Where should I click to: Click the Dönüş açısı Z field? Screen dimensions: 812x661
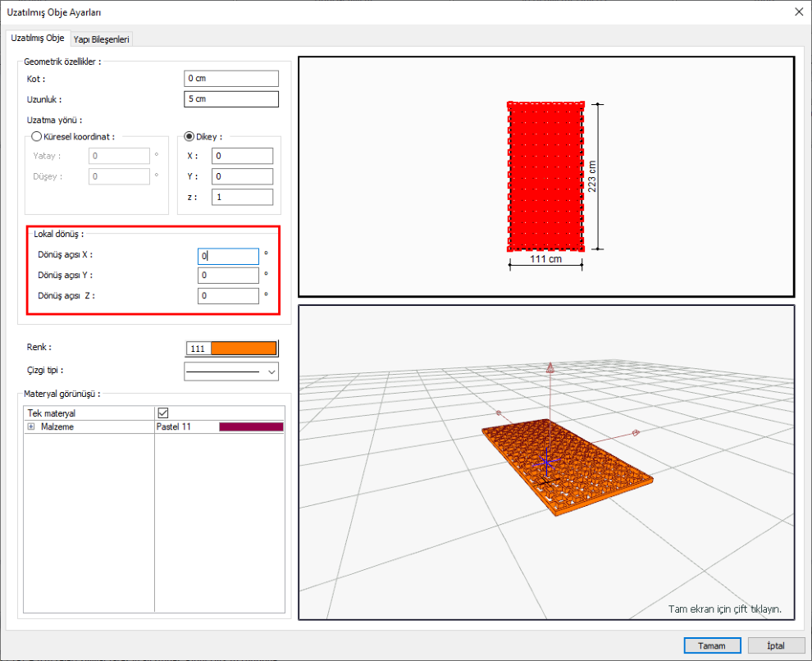(228, 296)
